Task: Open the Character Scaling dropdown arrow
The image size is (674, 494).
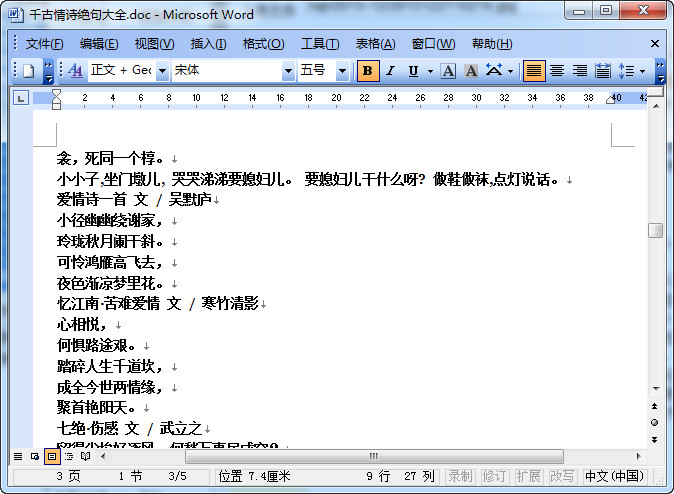Action: coord(510,71)
